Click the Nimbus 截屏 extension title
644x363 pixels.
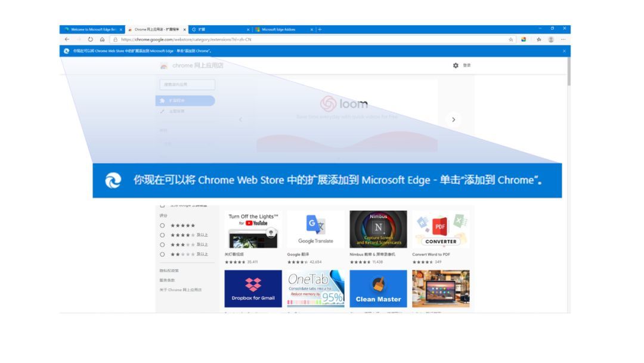coord(373,254)
